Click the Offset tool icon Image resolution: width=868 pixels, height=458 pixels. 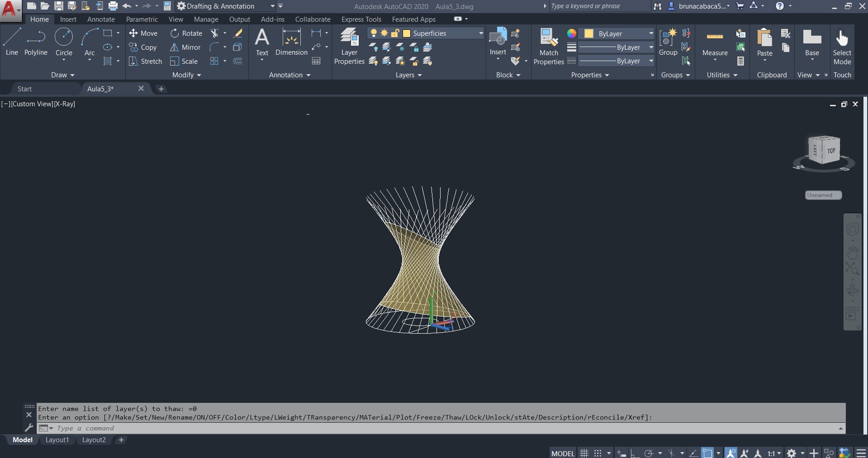click(237, 61)
